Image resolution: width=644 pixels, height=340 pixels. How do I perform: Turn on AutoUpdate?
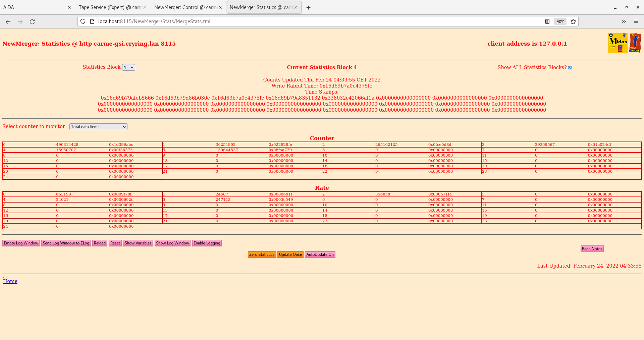coord(320,254)
